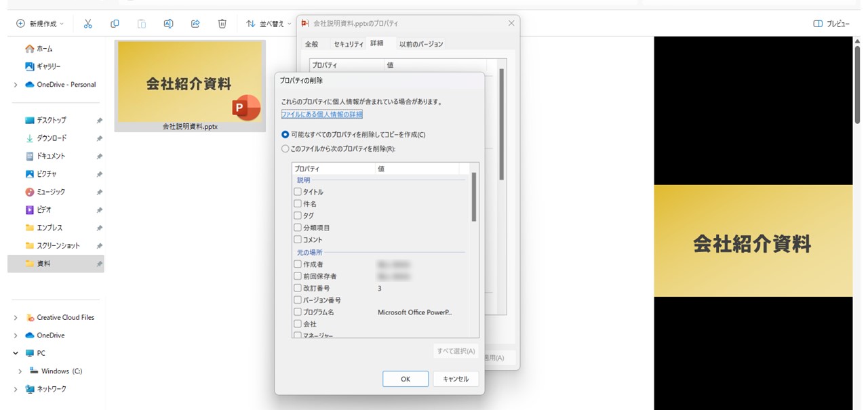Check the 前回保存者 property checkbox
868x410 pixels.
click(298, 276)
